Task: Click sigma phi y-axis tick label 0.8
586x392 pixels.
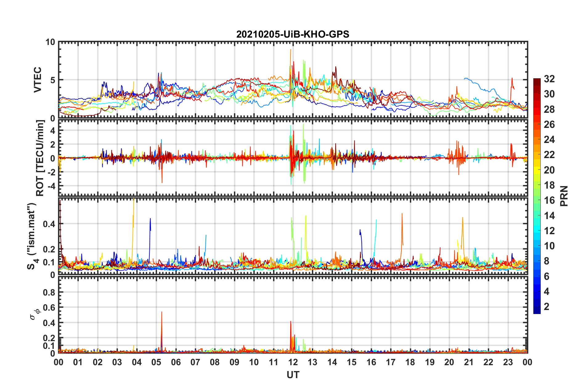Action: [x=49, y=292]
